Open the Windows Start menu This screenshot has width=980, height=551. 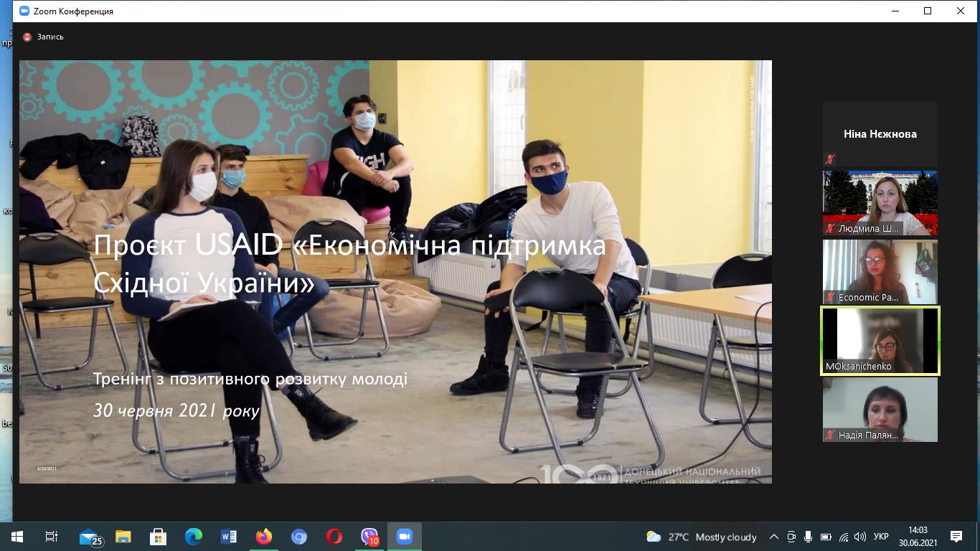[17, 537]
